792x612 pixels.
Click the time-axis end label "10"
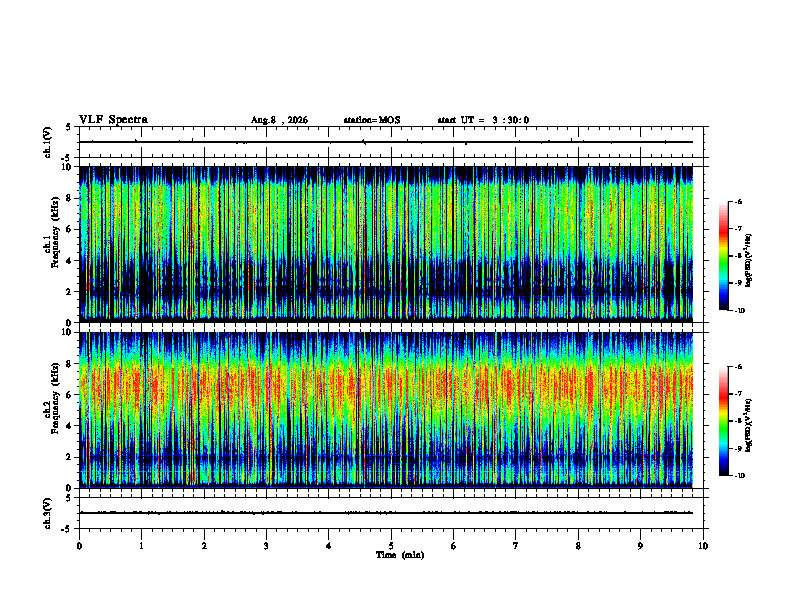(703, 546)
